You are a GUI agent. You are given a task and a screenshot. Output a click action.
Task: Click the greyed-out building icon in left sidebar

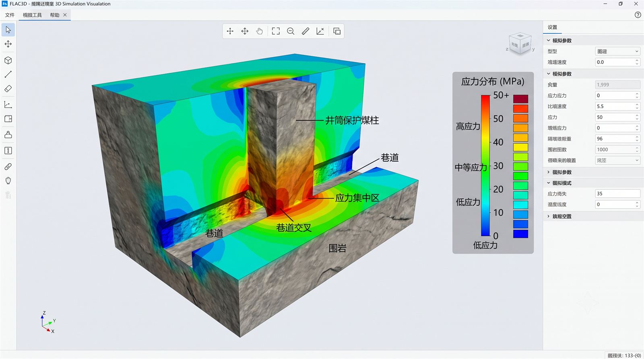pyautogui.click(x=8, y=195)
